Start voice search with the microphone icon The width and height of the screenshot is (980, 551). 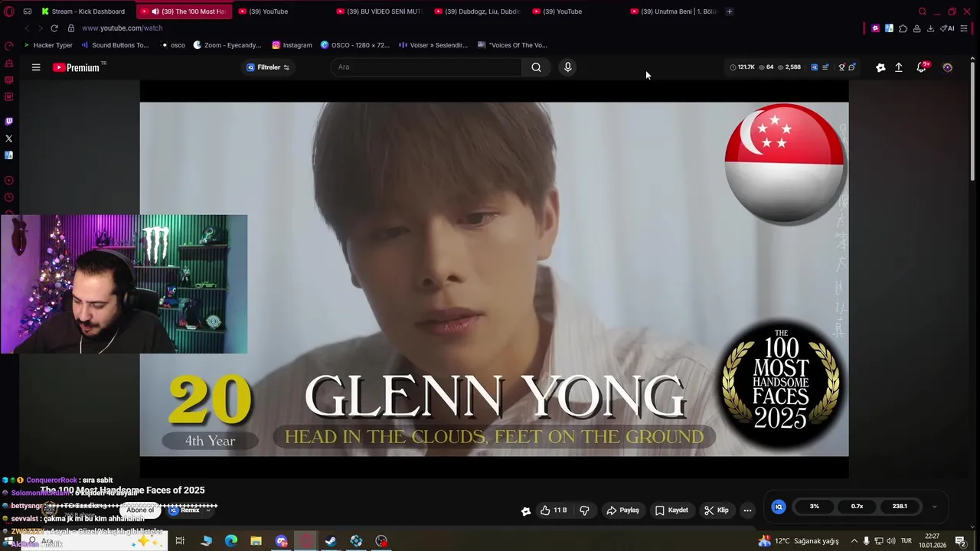(567, 67)
